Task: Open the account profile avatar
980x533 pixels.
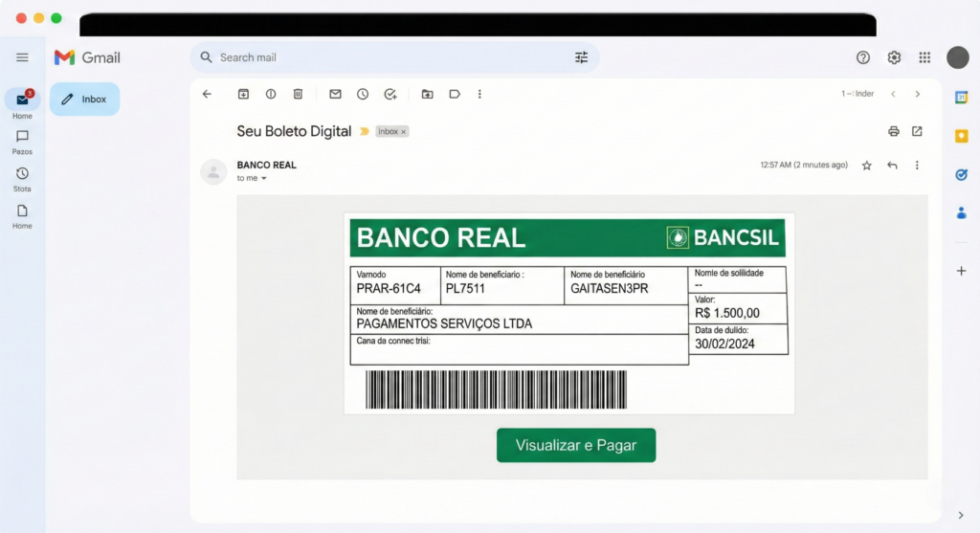Action: point(957,57)
